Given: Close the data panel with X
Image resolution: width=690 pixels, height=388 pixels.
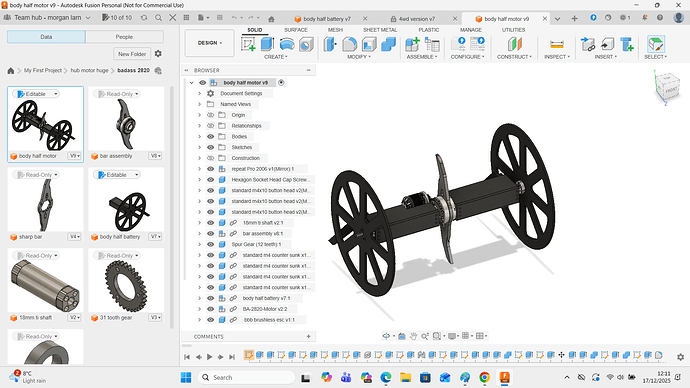Looking at the screenshot, I should click(x=173, y=18).
